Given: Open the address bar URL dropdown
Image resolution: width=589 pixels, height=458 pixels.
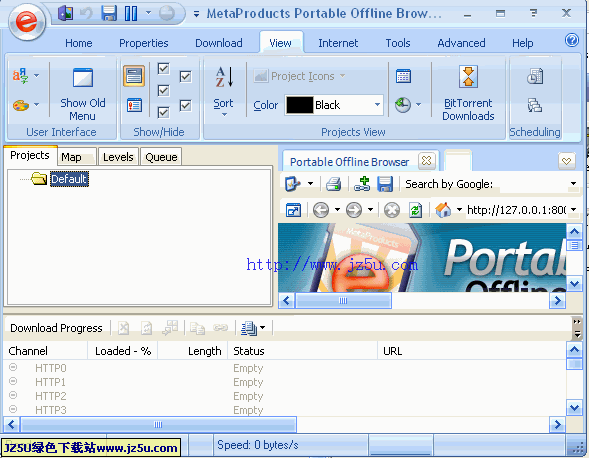Looking at the screenshot, I should pyautogui.click(x=573, y=210).
